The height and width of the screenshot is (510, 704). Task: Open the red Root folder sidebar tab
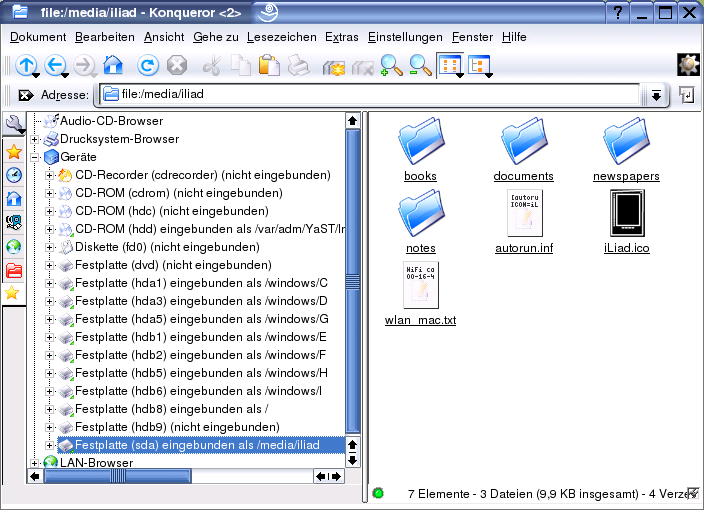tap(14, 270)
